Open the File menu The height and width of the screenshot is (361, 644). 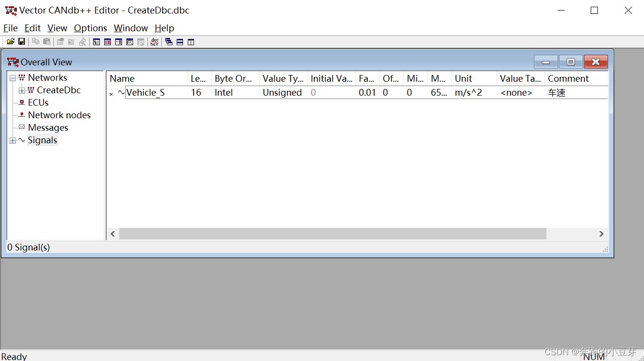[x=11, y=28]
